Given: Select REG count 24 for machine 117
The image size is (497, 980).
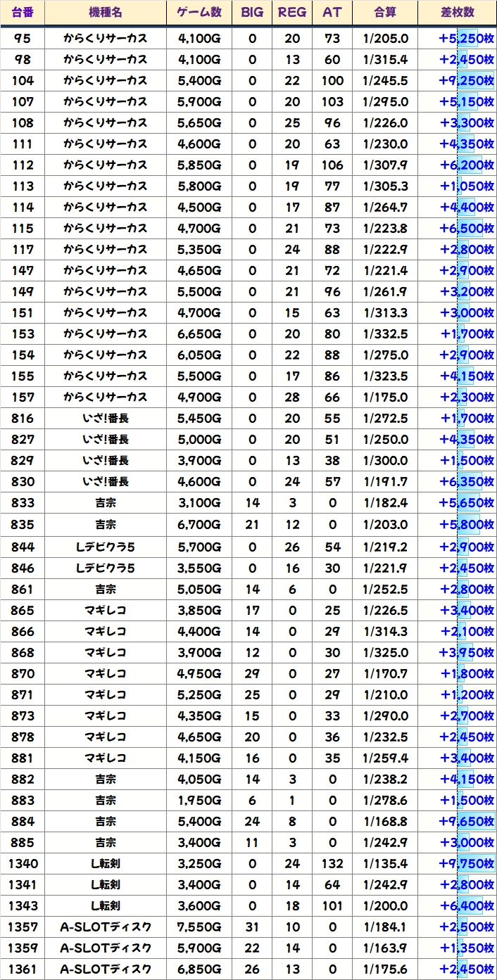Looking at the screenshot, I should tap(292, 249).
